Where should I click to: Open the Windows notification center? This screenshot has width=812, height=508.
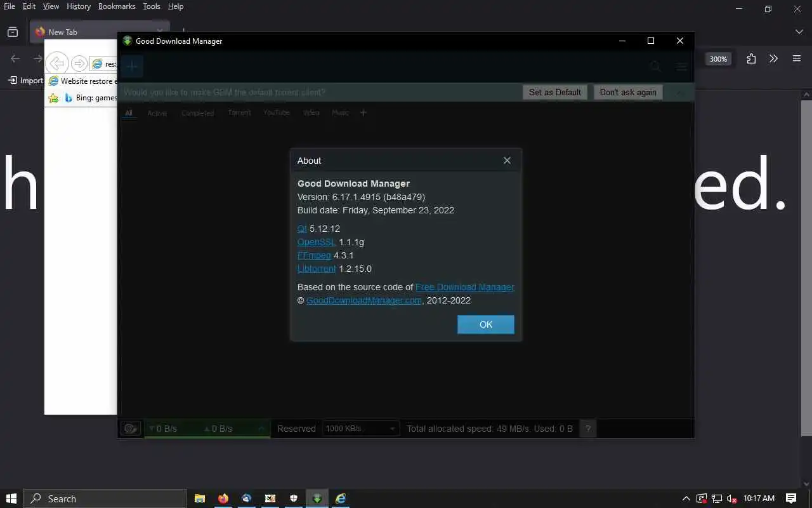791,498
